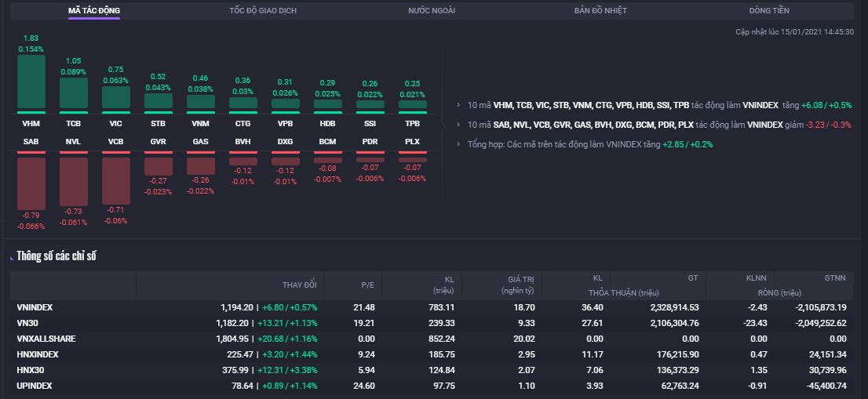This screenshot has width=868, height=399.
Task: Click the SAB red impact bar
Action: tap(31, 182)
